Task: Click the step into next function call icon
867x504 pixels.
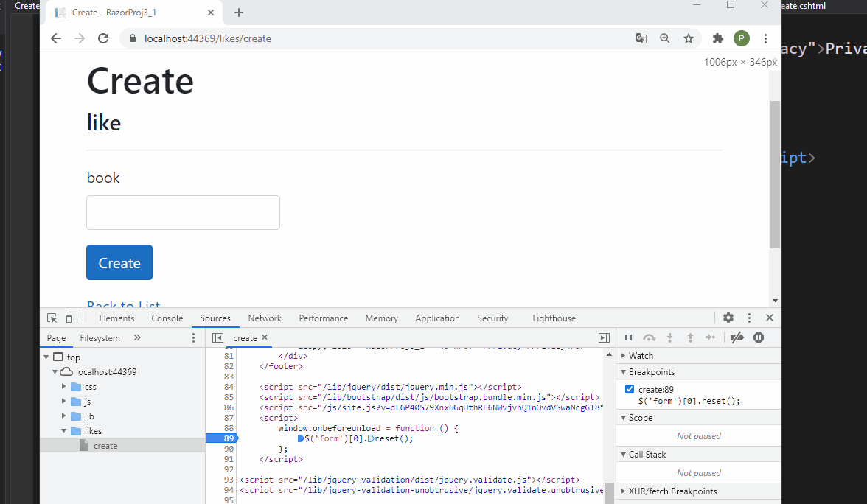Action: click(669, 337)
